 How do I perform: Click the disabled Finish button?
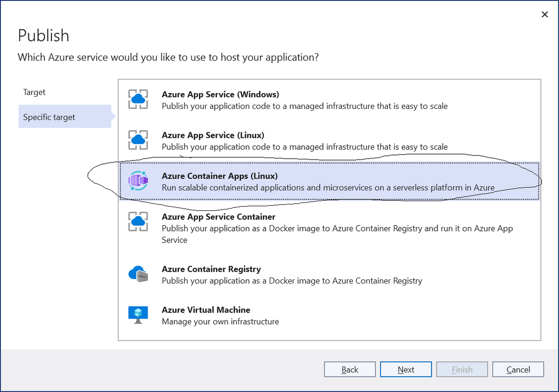462,369
